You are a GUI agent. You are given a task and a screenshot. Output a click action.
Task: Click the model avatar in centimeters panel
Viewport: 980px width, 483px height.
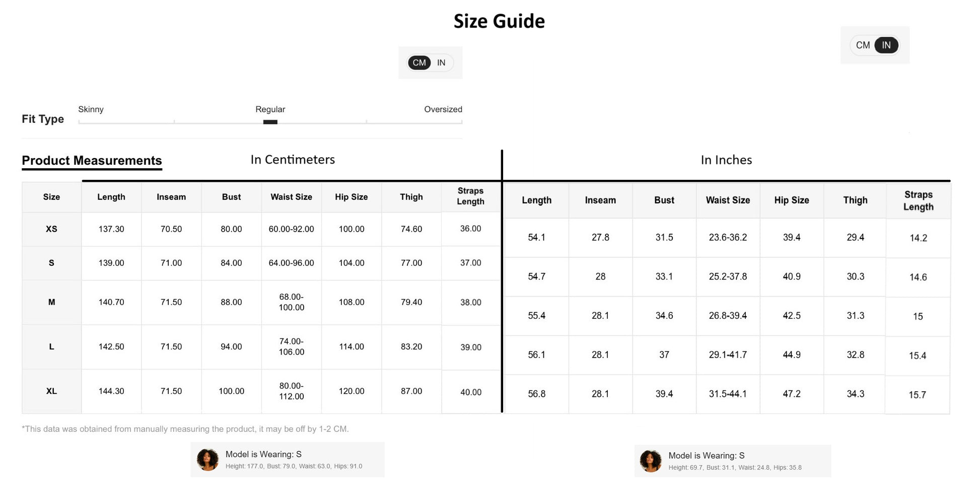coord(207,459)
